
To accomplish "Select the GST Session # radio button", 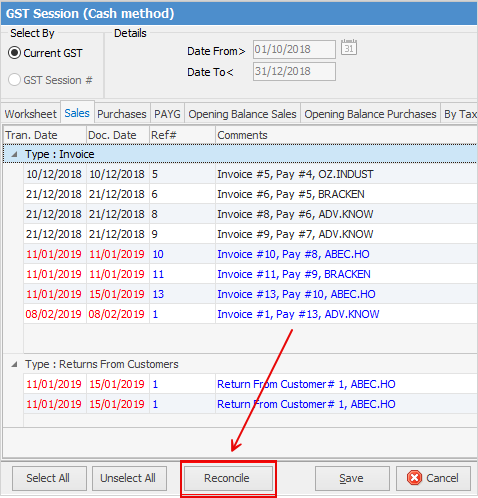I will pos(14,80).
